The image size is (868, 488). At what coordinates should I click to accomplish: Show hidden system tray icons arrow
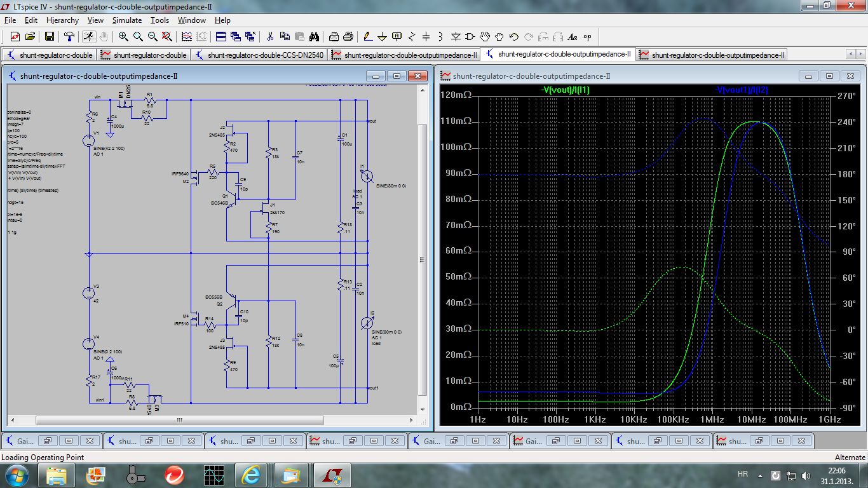[761, 475]
